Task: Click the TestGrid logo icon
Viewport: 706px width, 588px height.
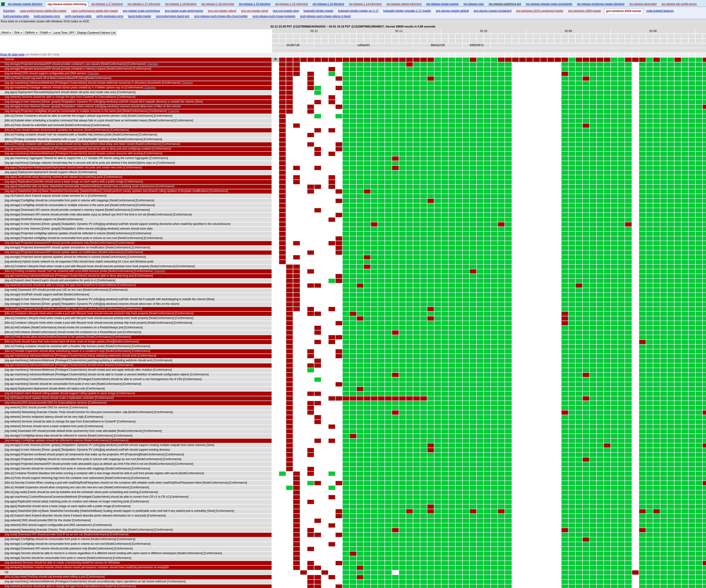Action: pyautogui.click(x=3, y=4)
